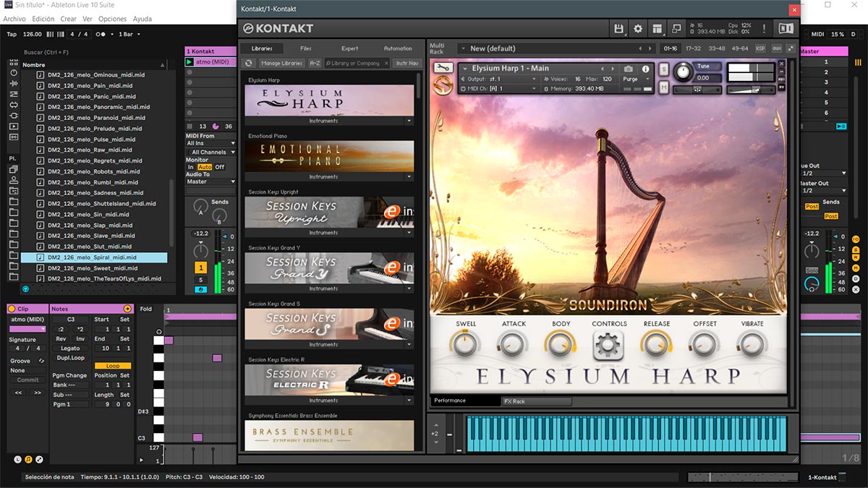Toggle the clip Loop button
The height and width of the screenshot is (488, 868).
click(112, 366)
